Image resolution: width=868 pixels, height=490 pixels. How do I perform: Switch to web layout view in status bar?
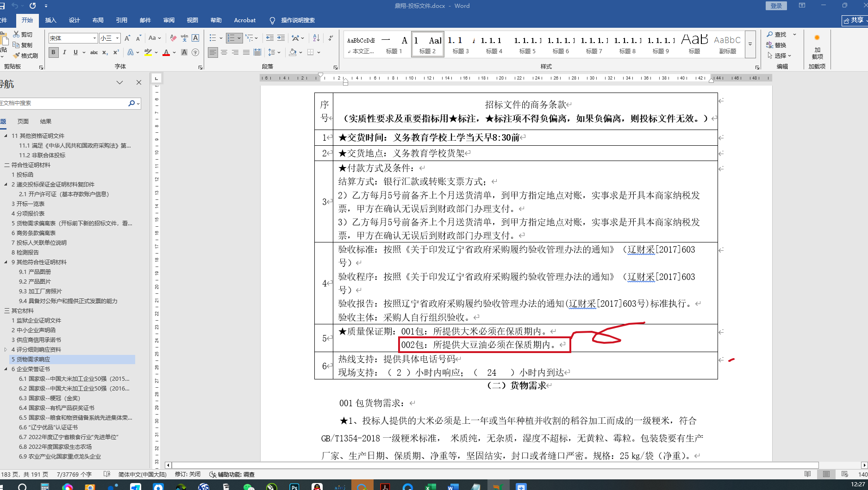(x=845, y=474)
